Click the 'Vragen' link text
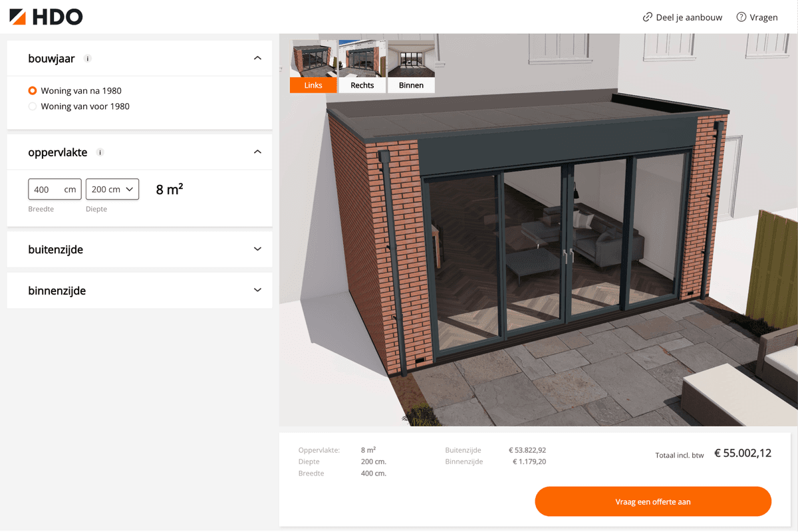The image size is (798, 532). (x=763, y=17)
